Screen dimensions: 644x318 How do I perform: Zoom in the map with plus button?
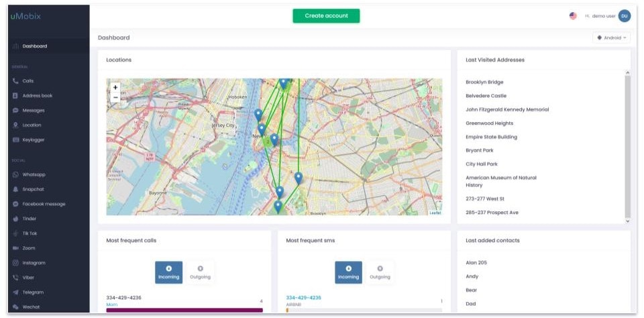[x=115, y=87]
